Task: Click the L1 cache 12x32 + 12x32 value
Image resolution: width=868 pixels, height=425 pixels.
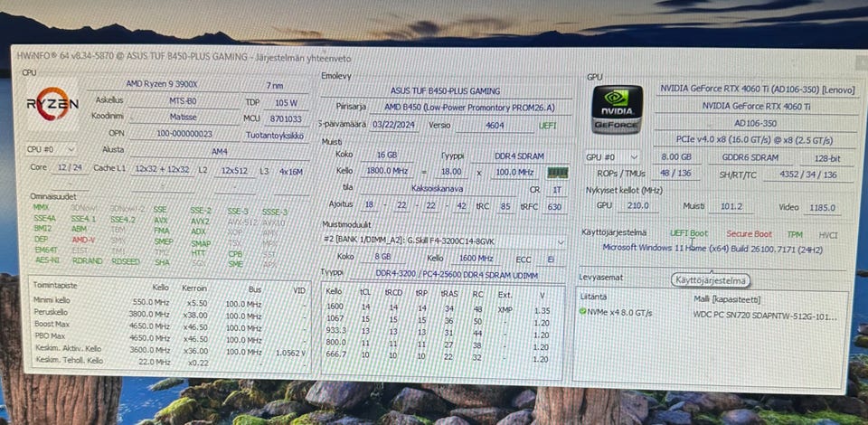Action: click(x=162, y=170)
